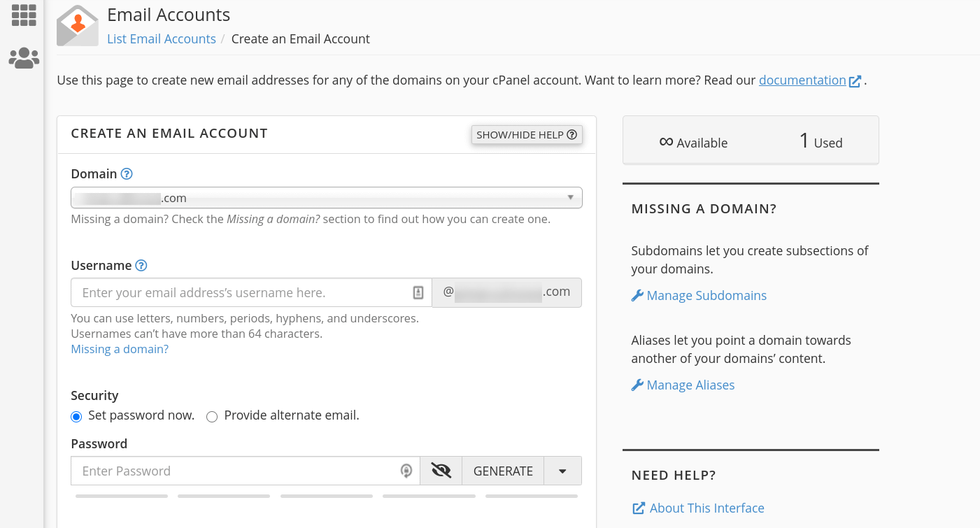Choose the Provide alternate email option
This screenshot has height=528, width=980.
(212, 416)
